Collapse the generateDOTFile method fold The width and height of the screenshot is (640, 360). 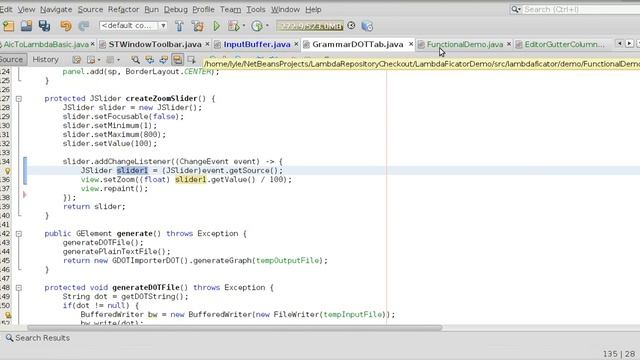pos(19,288)
